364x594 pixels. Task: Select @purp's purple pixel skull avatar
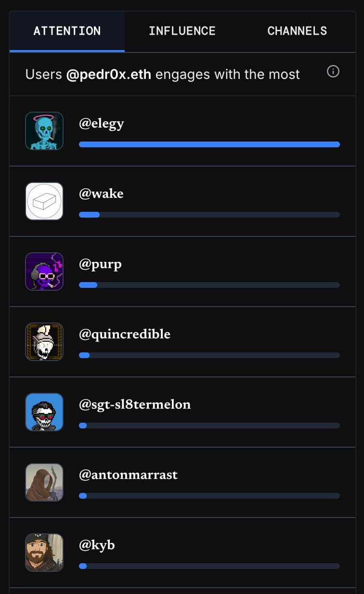[44, 271]
